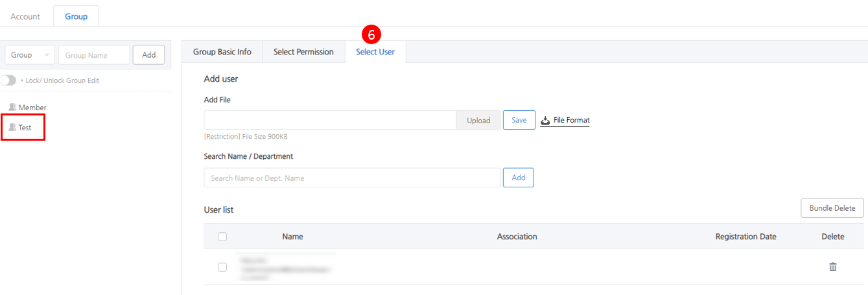Click the File Format download icon
868x295 pixels.
[x=545, y=121]
